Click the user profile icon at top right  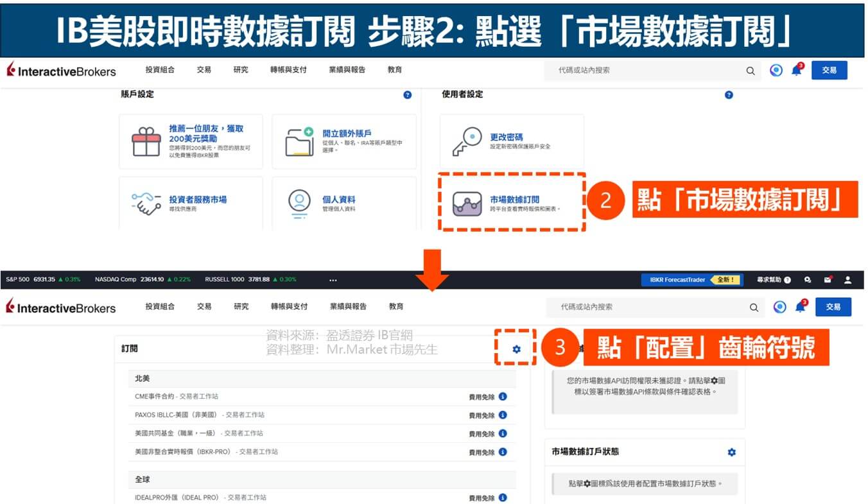[847, 279]
